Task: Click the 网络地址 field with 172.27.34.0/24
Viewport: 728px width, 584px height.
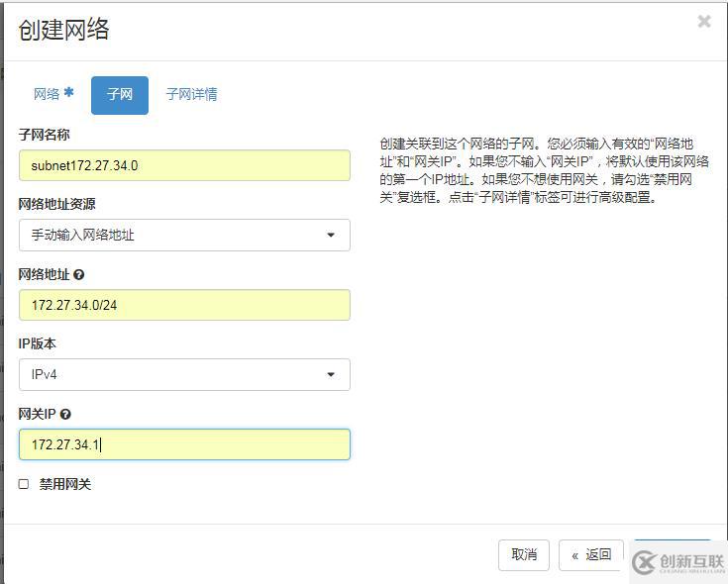Action: tap(184, 305)
